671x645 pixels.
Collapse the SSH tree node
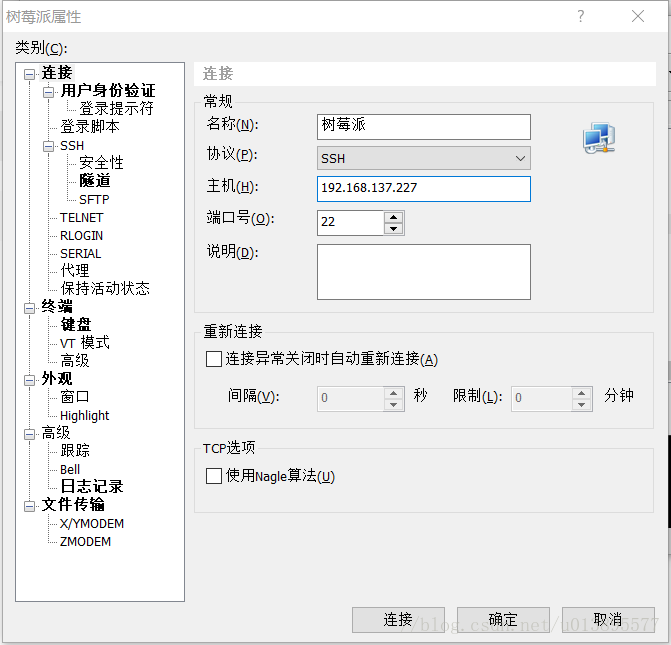pyautogui.click(x=48, y=146)
